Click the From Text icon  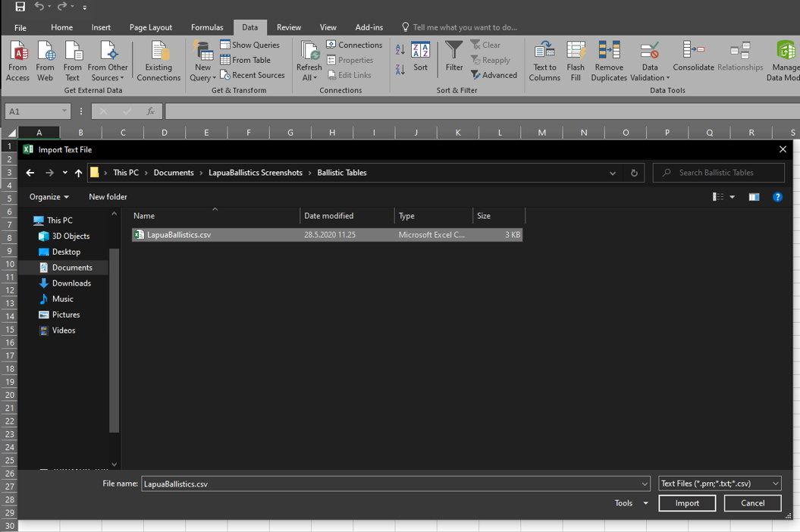pos(73,61)
